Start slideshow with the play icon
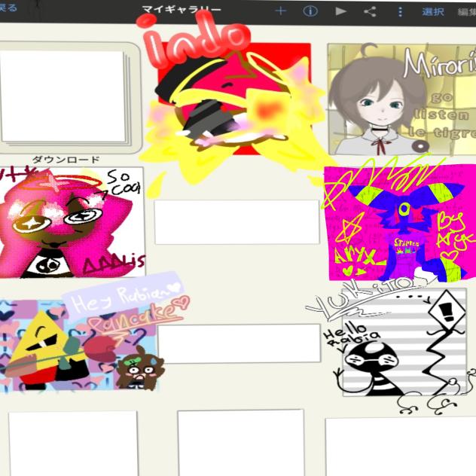 pos(340,11)
